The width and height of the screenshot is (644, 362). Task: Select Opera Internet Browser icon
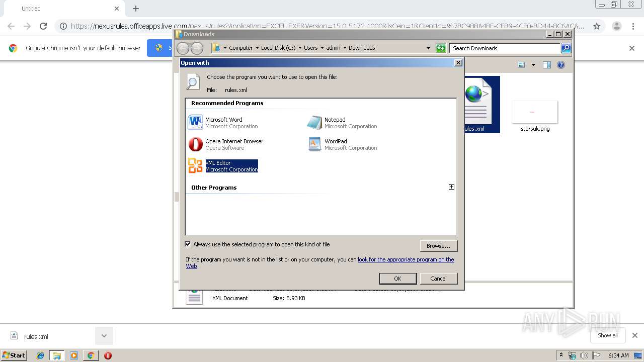195,144
